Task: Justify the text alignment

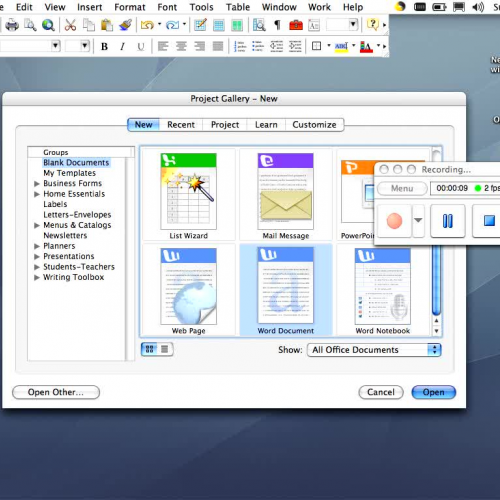Action: [x=218, y=46]
